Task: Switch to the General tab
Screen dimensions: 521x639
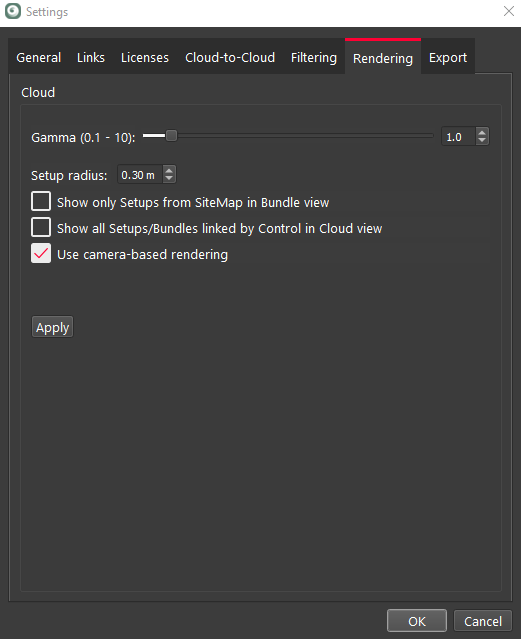Action: coord(39,57)
